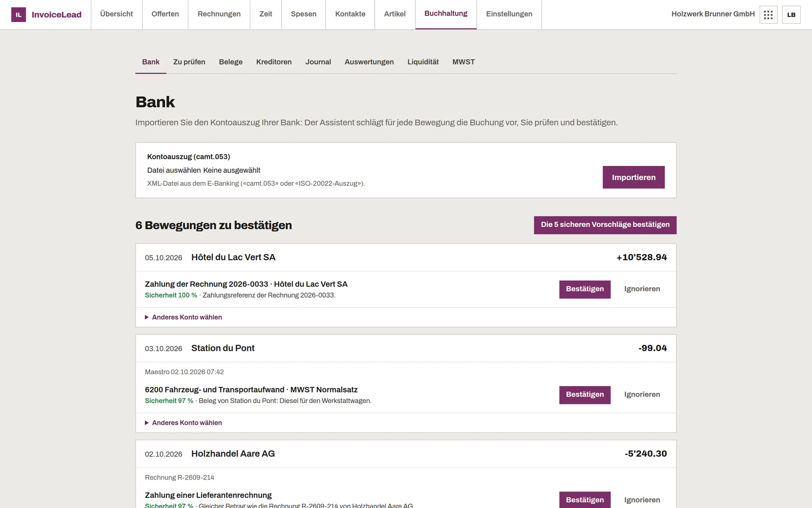Image resolution: width=812 pixels, height=508 pixels.
Task: Open the Übersicht menu item
Action: pos(116,14)
